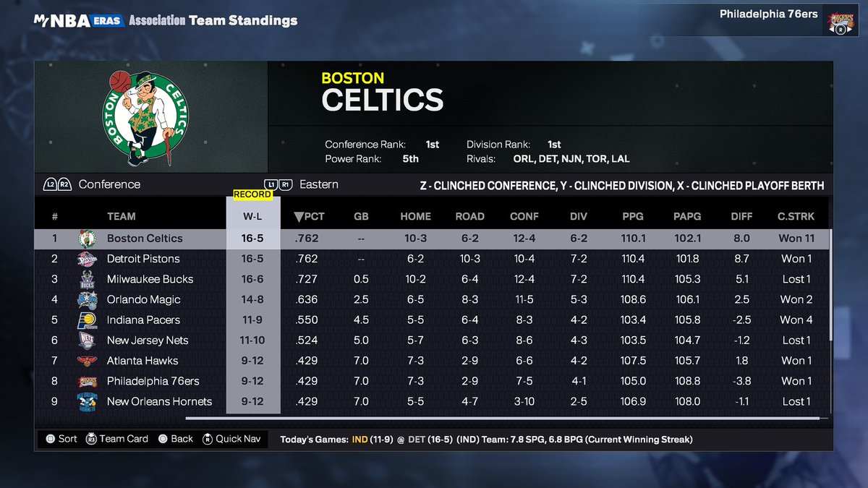This screenshot has width=868, height=488.
Task: Click the yellow RECORD label
Action: pos(252,194)
